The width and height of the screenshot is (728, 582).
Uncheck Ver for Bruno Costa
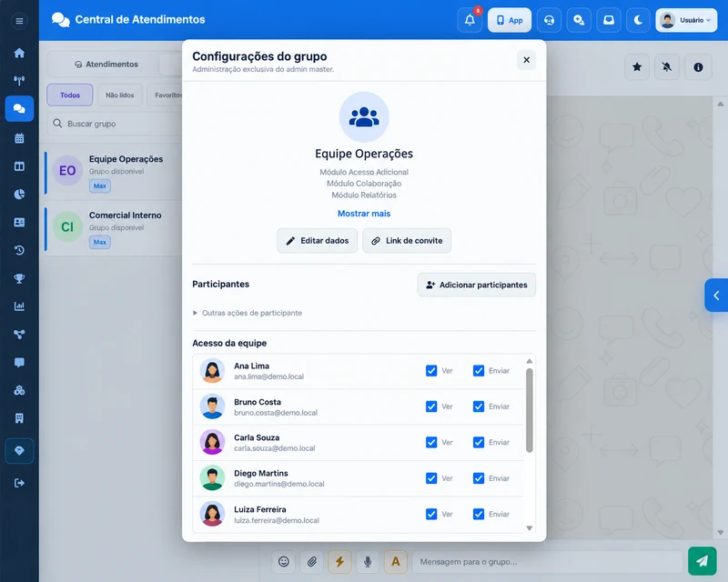click(x=431, y=406)
